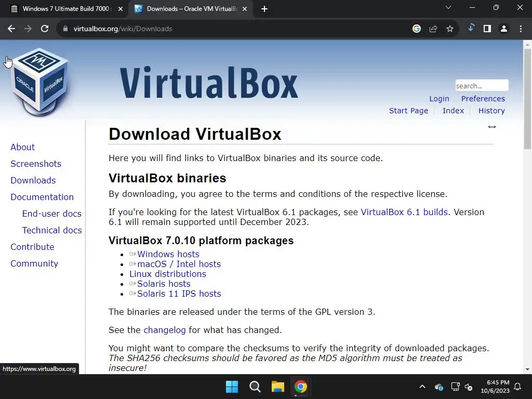
Task: Open Community in the sidebar
Action: tap(34, 263)
